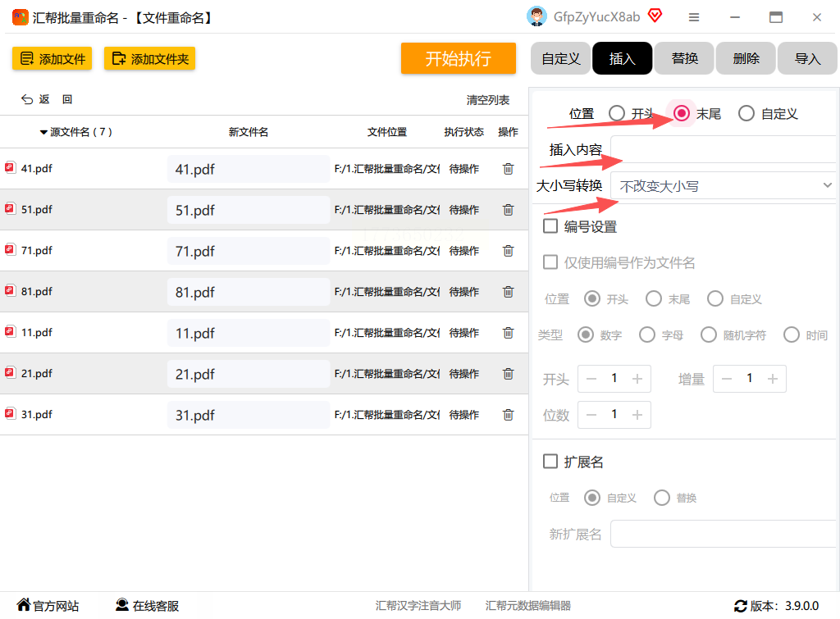Viewport: 840px width, 619px height.
Task: Select the 开头 position radio button
Action: coord(617,113)
